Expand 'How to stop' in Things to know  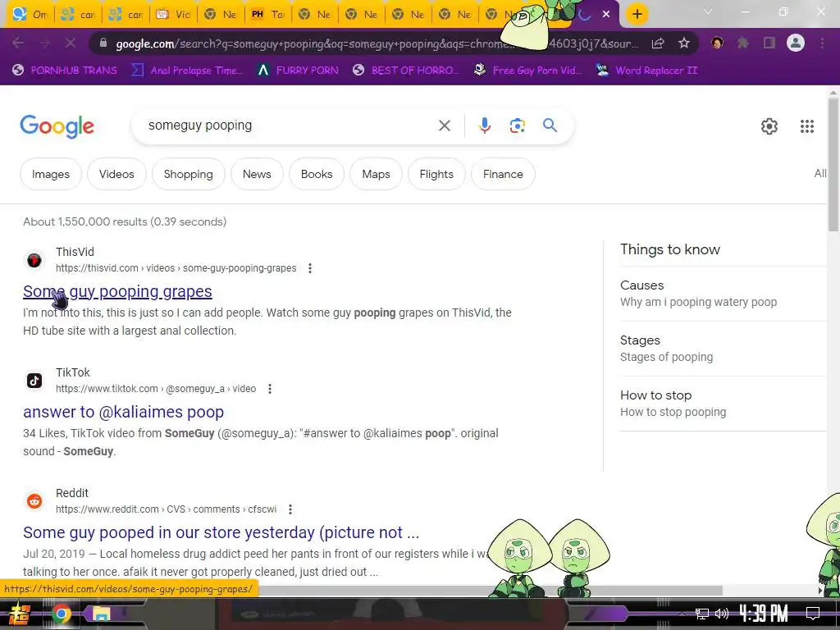(x=724, y=404)
